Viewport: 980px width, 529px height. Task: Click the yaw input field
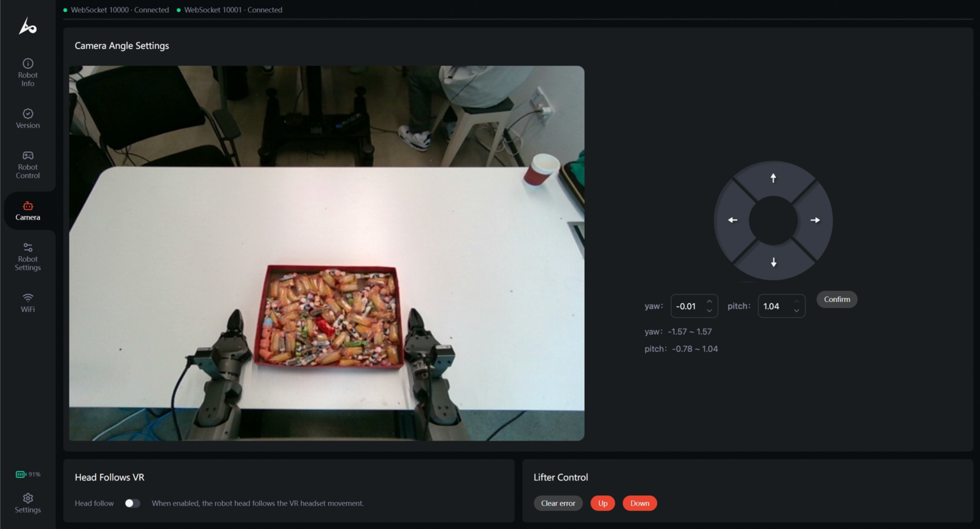[x=694, y=306]
